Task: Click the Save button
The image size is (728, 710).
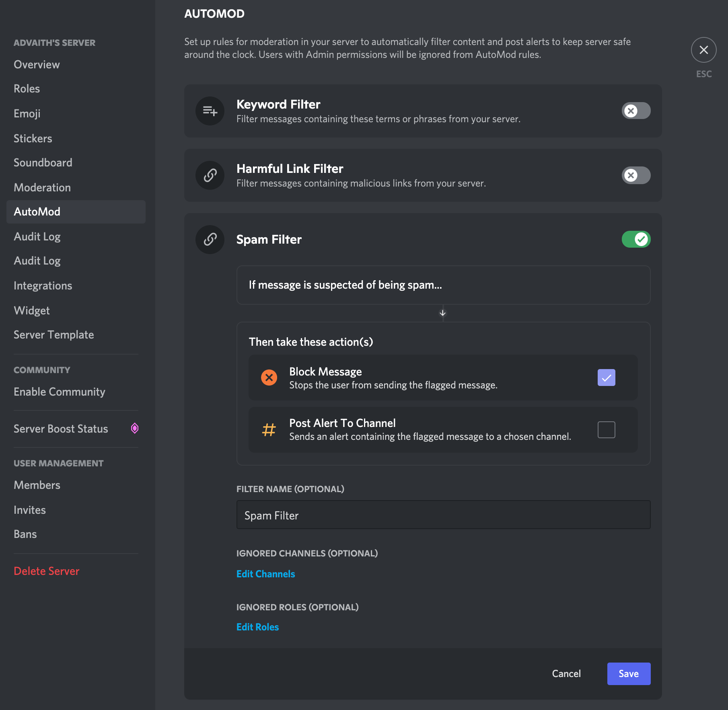Action: (629, 674)
